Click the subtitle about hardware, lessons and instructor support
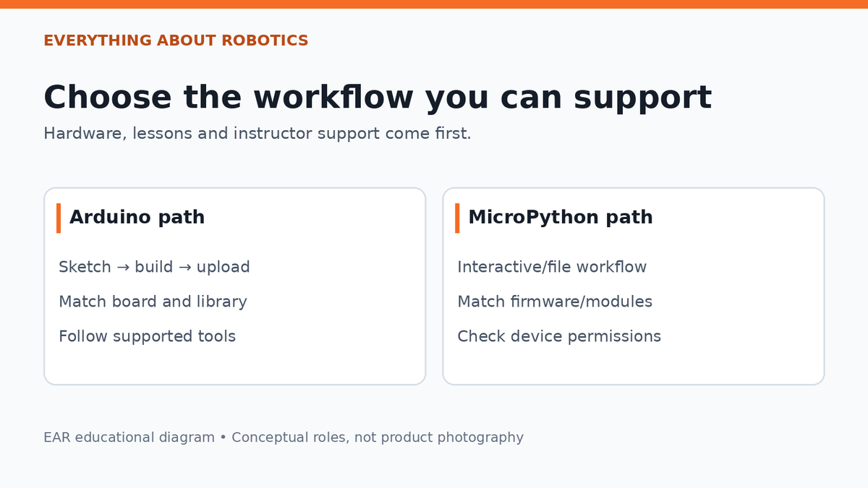 258,134
